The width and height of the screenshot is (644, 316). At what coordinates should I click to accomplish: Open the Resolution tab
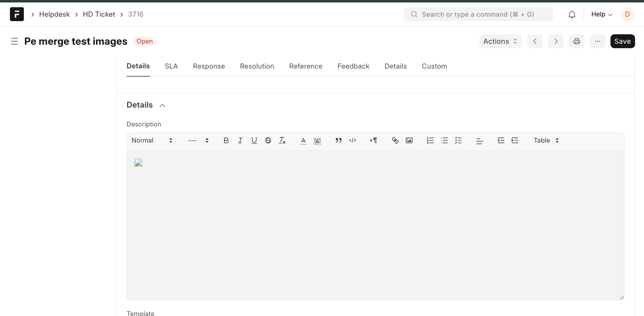257,66
